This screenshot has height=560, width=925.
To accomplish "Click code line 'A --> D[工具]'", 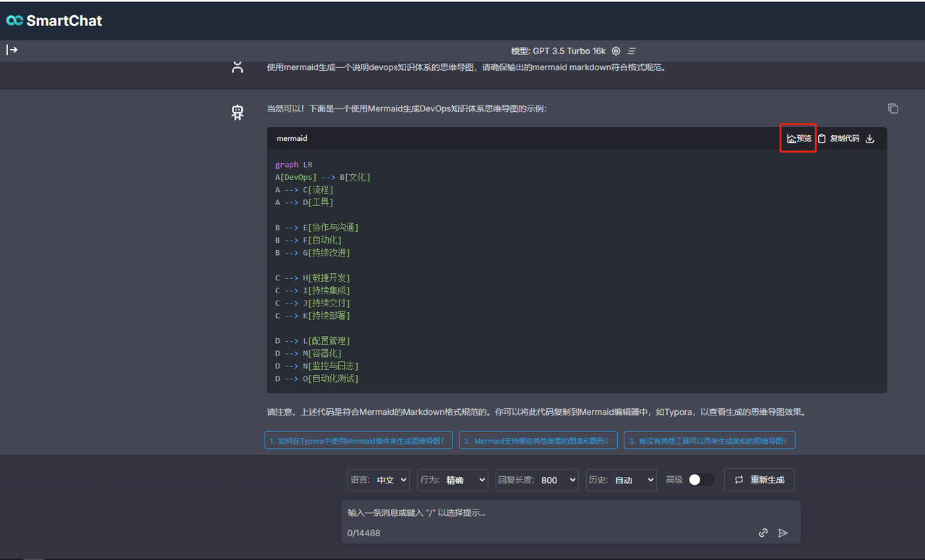I will [304, 202].
